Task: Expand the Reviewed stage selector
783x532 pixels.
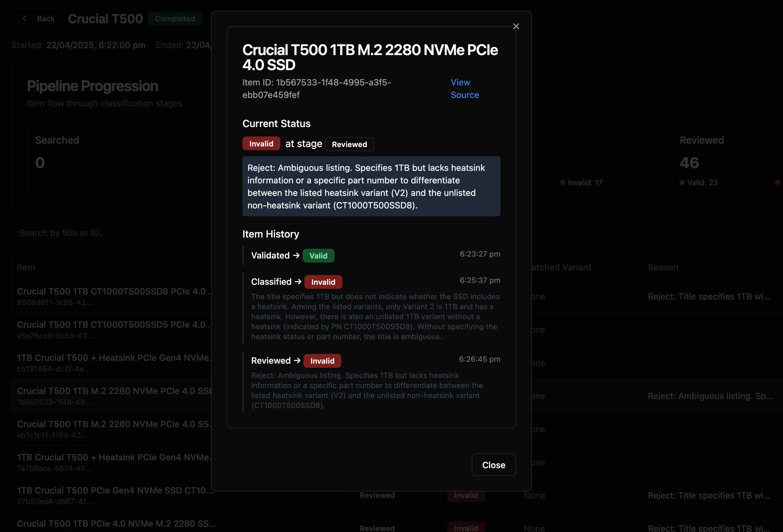Action: pyautogui.click(x=350, y=144)
